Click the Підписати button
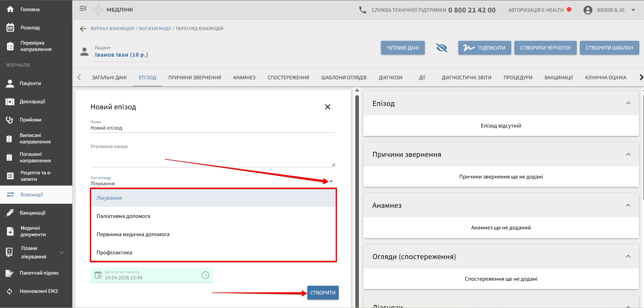The image size is (644, 308). coord(484,48)
